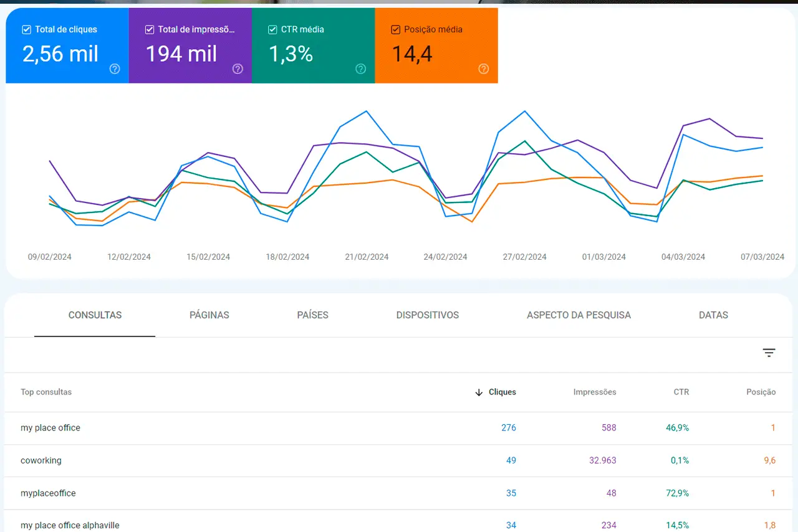Uncheck the Total de cliques checkbox
The width and height of the screenshot is (798, 532).
pos(26,29)
